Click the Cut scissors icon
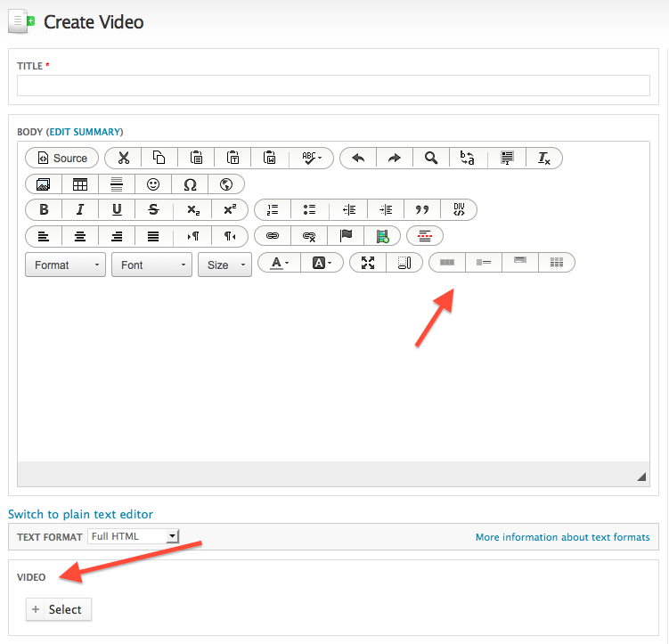This screenshot has height=644, width=669. click(x=123, y=158)
